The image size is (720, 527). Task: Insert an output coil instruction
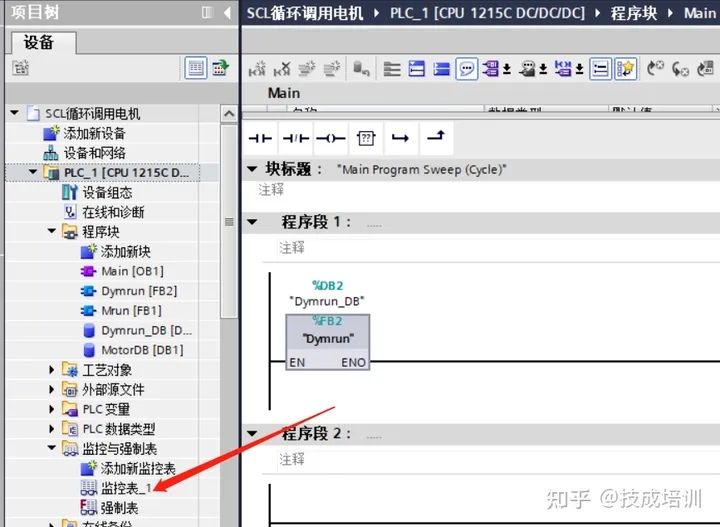pyautogui.click(x=331, y=138)
